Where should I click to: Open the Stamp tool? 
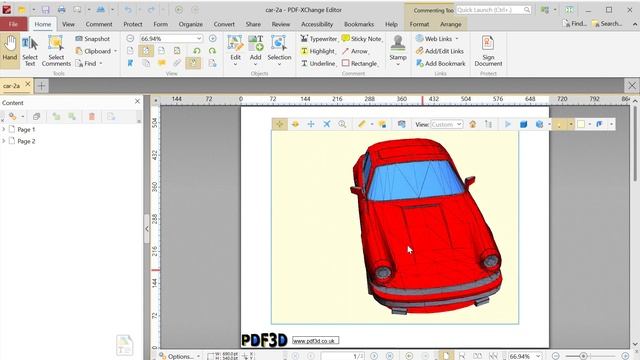tap(398, 51)
